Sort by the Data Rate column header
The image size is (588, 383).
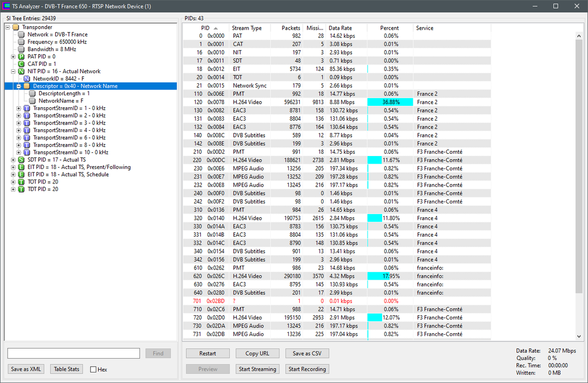pyautogui.click(x=347, y=28)
